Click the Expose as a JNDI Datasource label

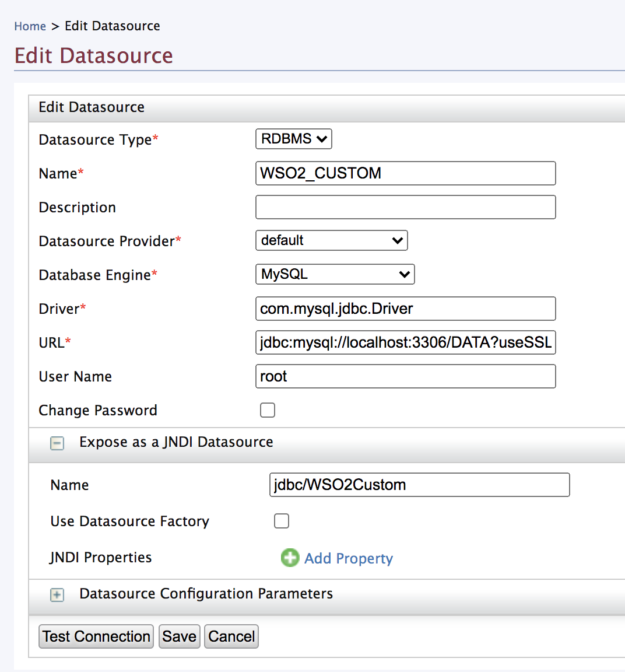176,442
